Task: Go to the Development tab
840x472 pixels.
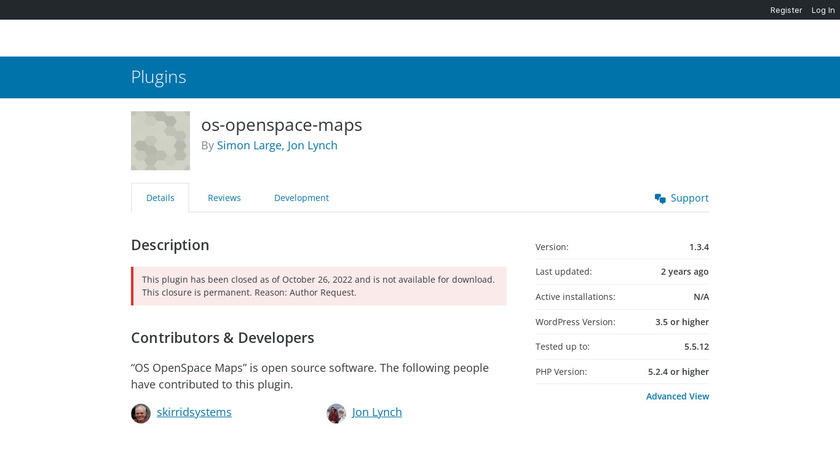Action: [301, 198]
